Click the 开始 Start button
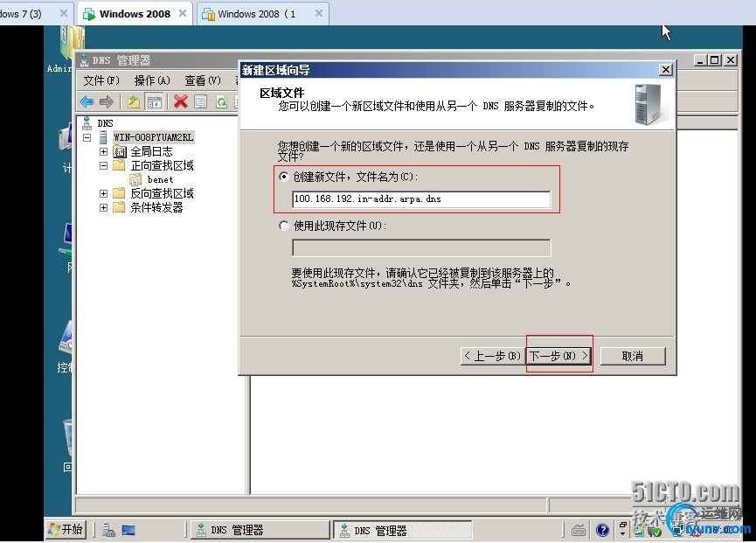This screenshot has height=543, width=756. coord(66,530)
